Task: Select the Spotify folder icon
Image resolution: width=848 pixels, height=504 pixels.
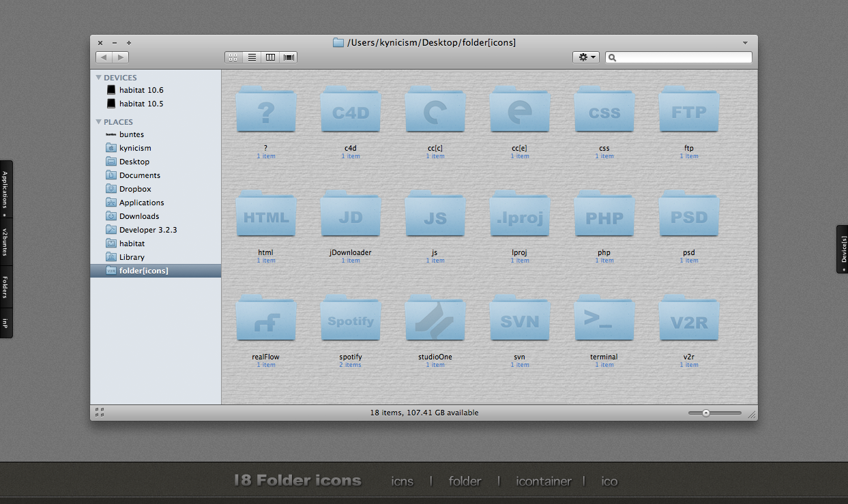Action: 351,318
